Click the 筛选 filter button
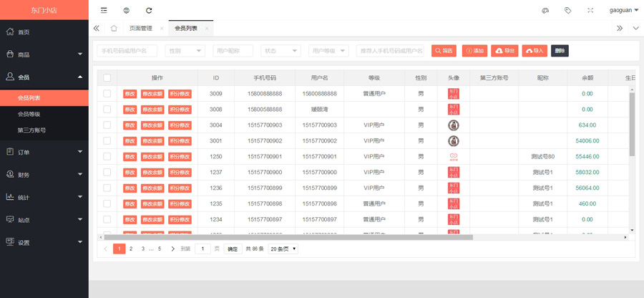This screenshot has height=298, width=644. pos(444,51)
